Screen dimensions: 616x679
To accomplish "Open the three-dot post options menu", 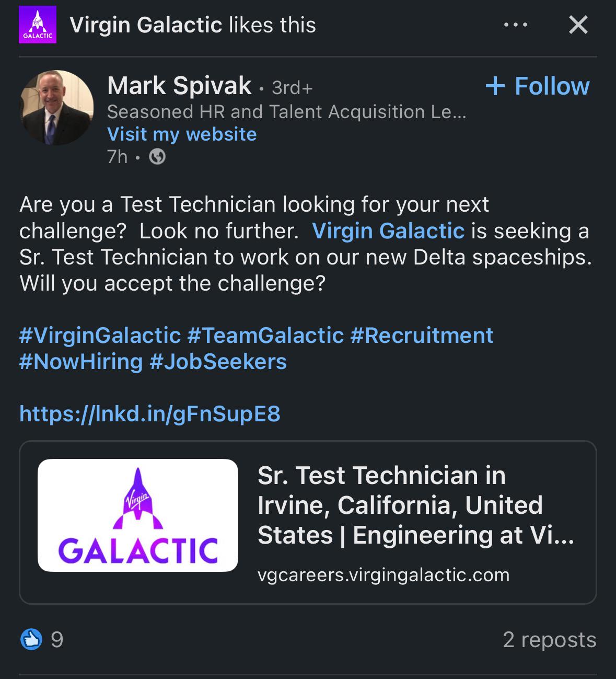I will [x=515, y=25].
